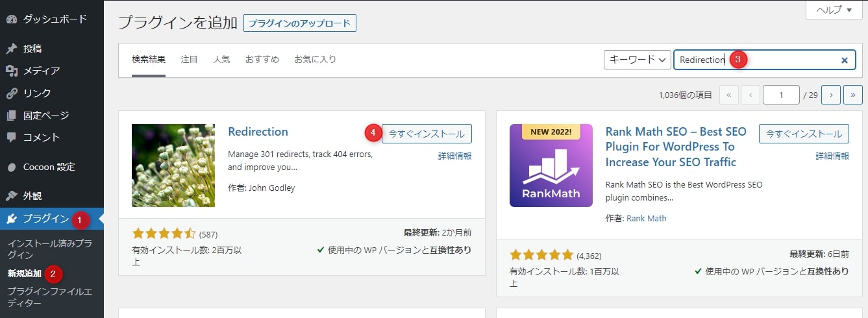
Task: Click the Redirection plugin flower thumbnail
Action: 173,165
